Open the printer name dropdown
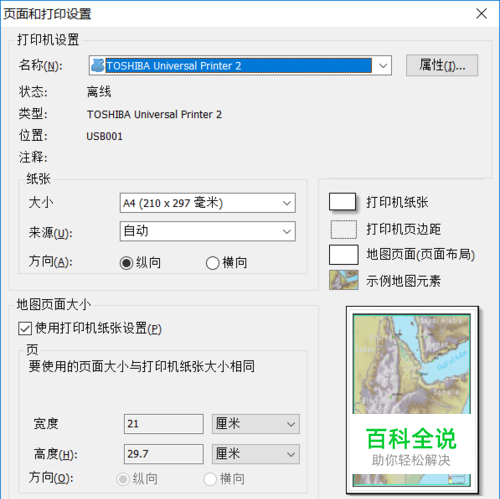Viewport: 500px width, 499px height. click(383, 65)
